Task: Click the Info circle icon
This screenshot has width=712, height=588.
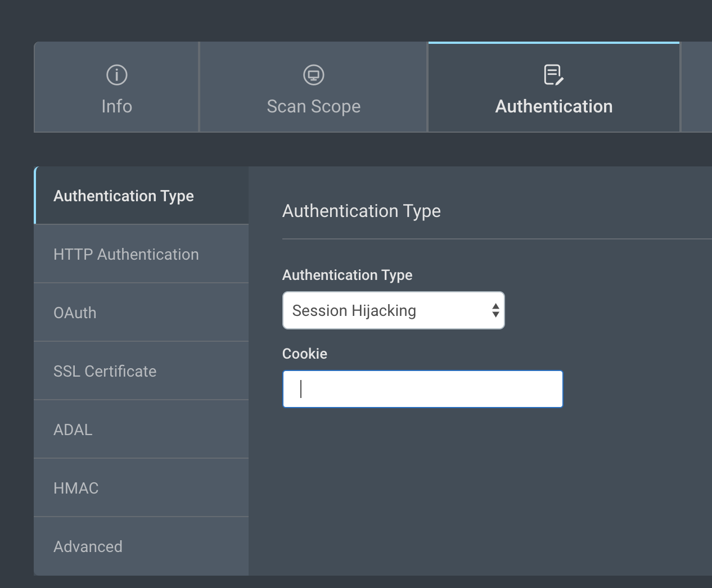Action: tap(116, 75)
